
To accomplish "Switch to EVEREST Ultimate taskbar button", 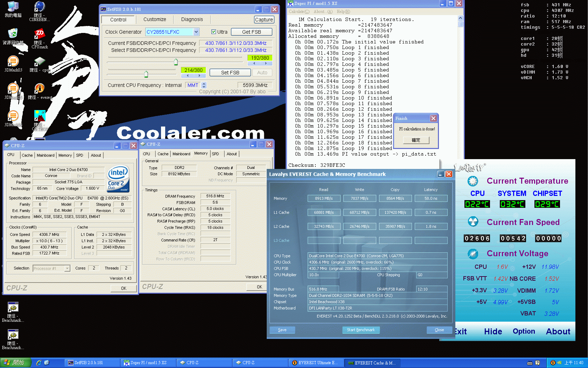I will pyautogui.click(x=316, y=363).
